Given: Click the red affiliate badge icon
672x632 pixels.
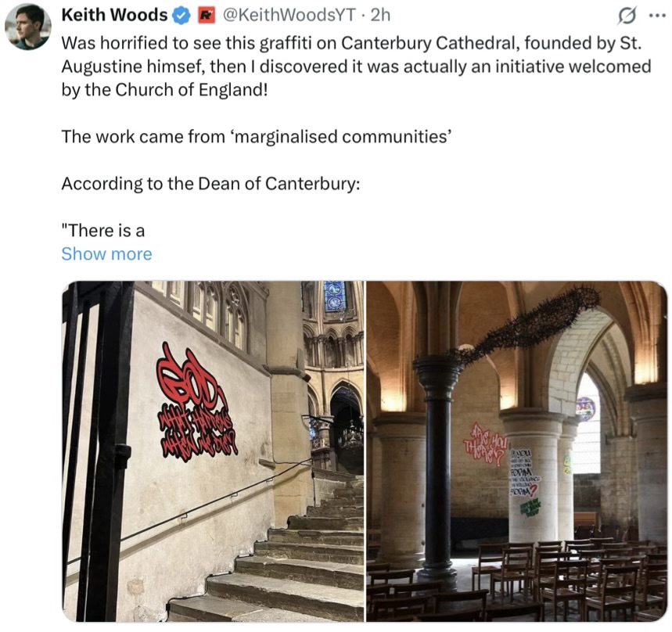Looking at the screenshot, I should [205, 15].
